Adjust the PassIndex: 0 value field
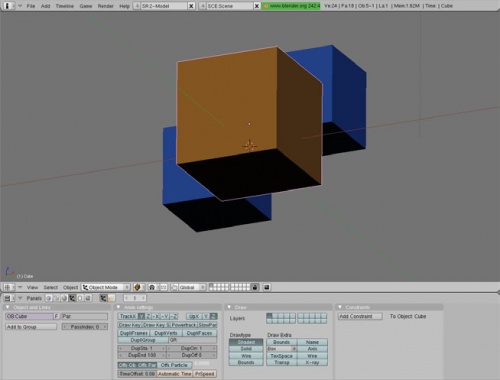Viewport: 500px width, 380px height. coord(85,327)
